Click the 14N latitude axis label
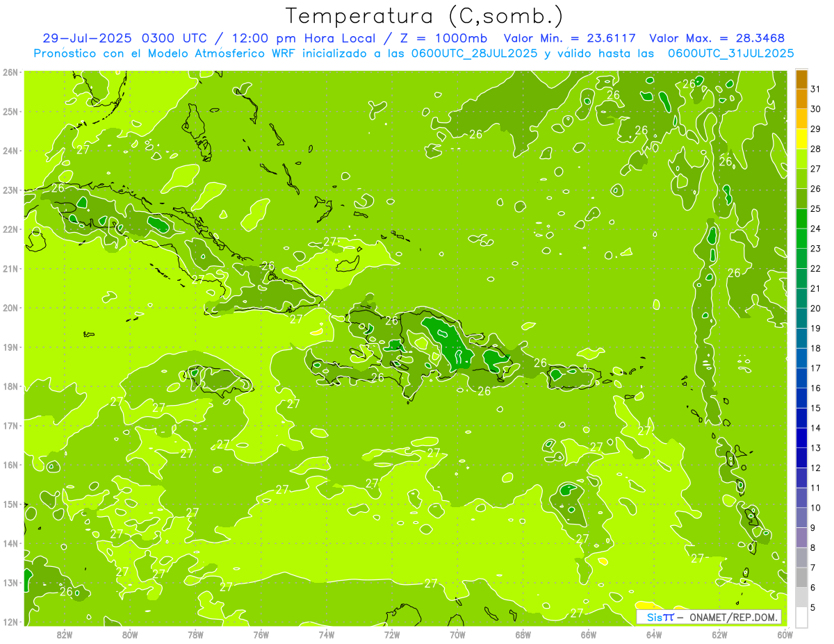Screen dimensions: 834x644 (x=10, y=543)
